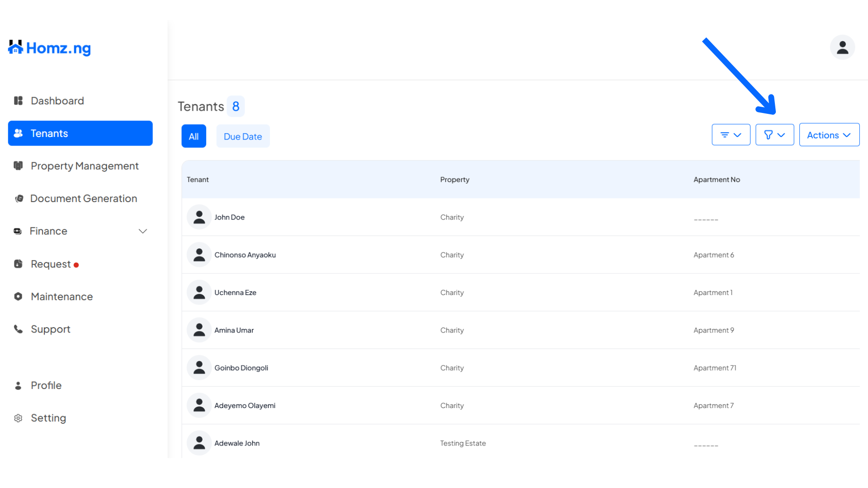Click the Tenants page heading
Screen dimensions: 868x488
point(201,106)
